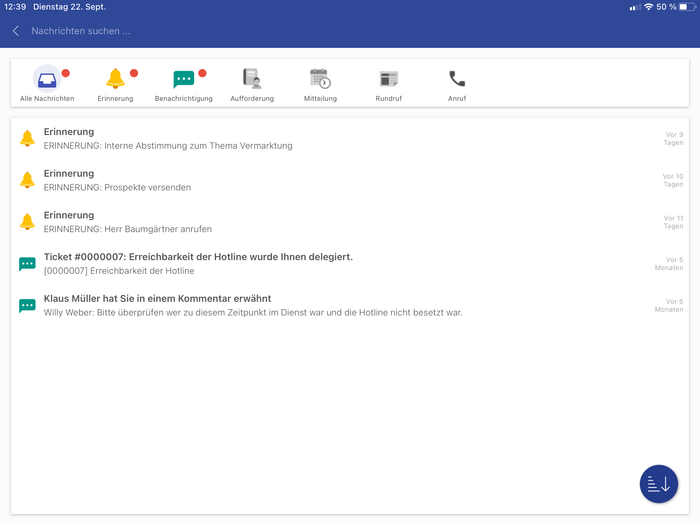The height and width of the screenshot is (525, 700).
Task: Filter messages by Rundruf
Action: tap(388, 79)
